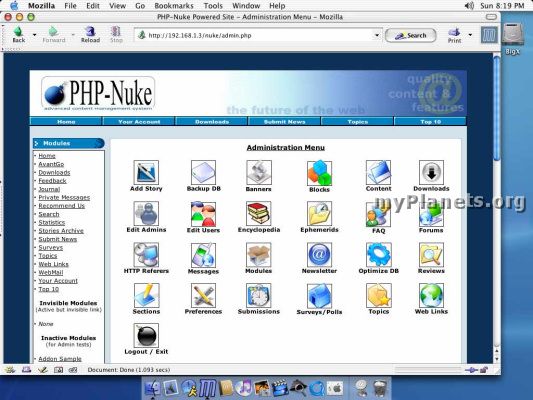The width and height of the screenshot is (533, 400).
Task: Click the Logout / Exit bomb icon
Action: [x=146, y=335]
